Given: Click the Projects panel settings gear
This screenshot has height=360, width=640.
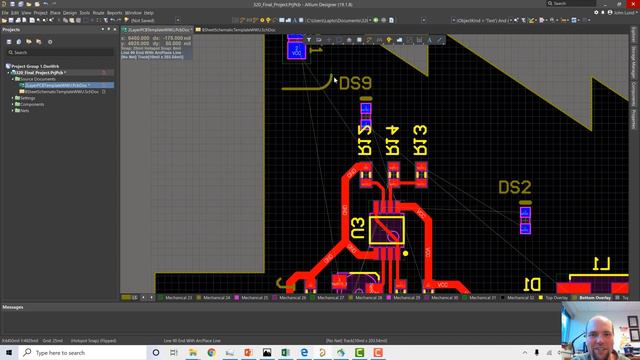Looking at the screenshot, I should (x=50, y=42).
